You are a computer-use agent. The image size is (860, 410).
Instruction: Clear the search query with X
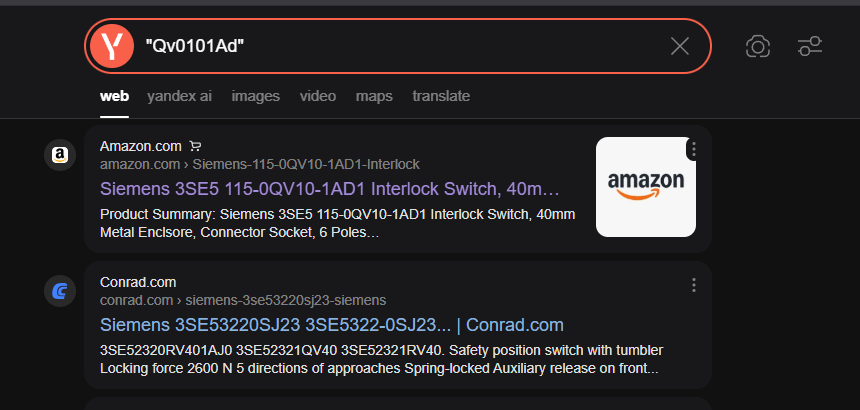pos(680,46)
